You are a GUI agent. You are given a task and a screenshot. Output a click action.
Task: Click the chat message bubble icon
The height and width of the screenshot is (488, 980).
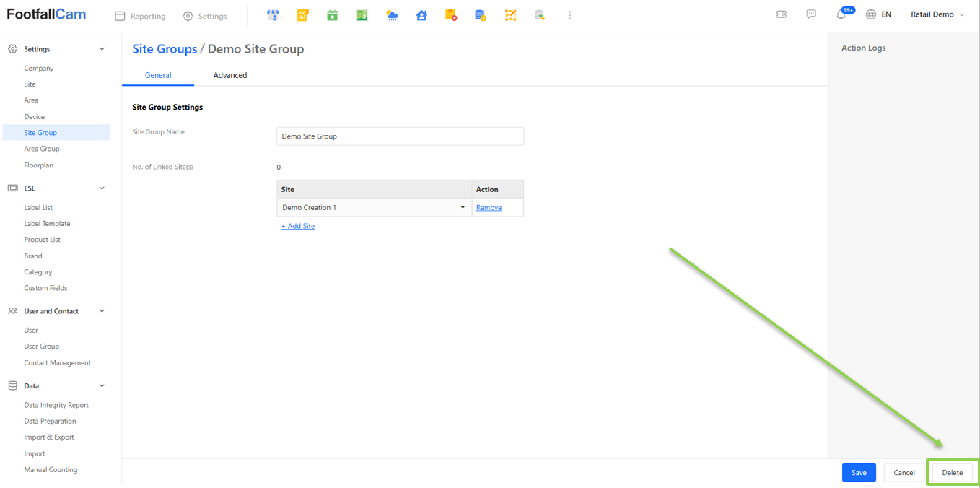coord(811,14)
